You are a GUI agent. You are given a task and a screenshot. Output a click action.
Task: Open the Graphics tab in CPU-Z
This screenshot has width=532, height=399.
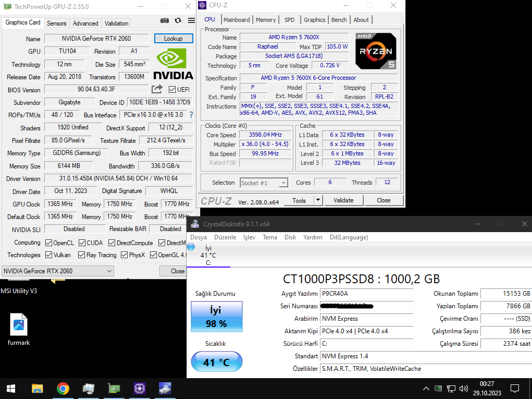315,20
